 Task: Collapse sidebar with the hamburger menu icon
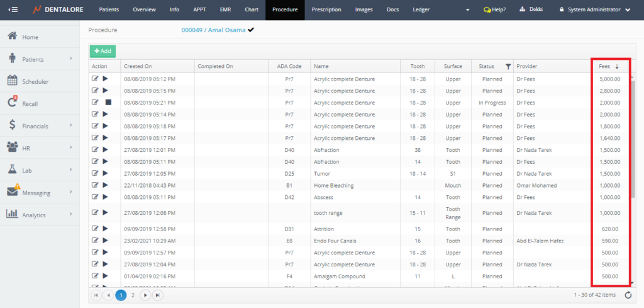pyautogui.click(x=13, y=9)
